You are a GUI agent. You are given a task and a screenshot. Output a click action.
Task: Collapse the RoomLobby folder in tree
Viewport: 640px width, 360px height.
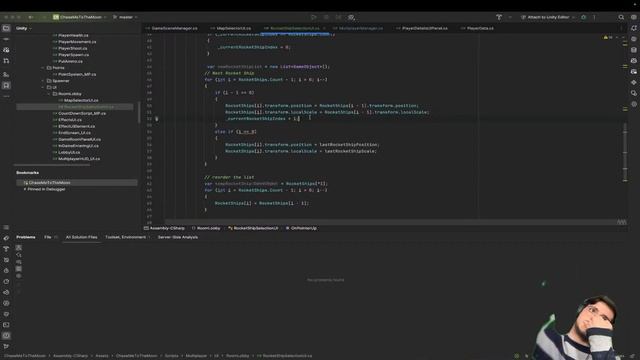[49, 94]
